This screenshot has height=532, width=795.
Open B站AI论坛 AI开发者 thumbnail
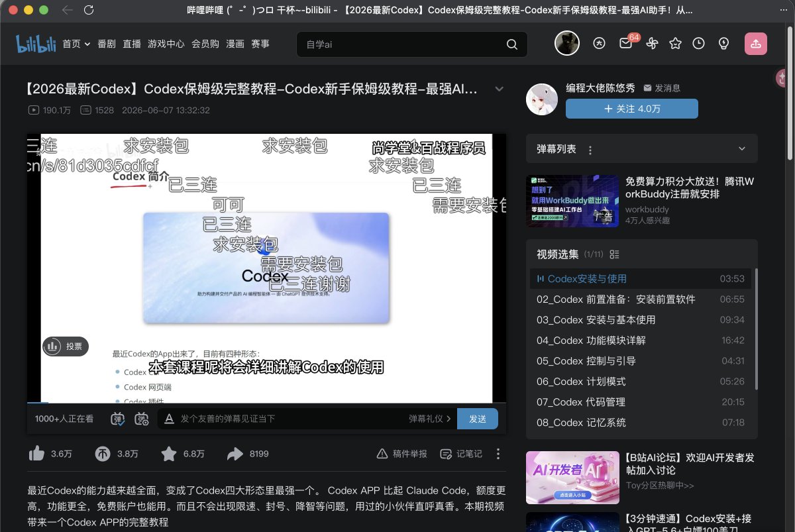[x=572, y=478]
